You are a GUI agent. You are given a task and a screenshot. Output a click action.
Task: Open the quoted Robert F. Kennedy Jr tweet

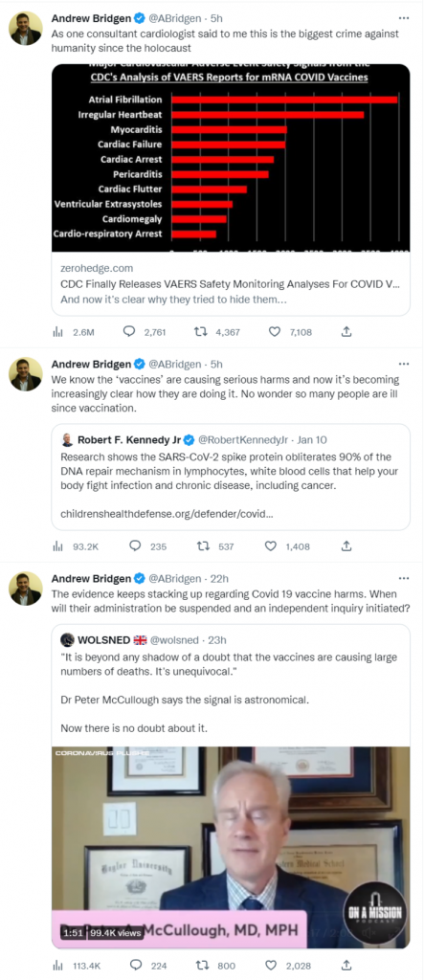click(231, 478)
